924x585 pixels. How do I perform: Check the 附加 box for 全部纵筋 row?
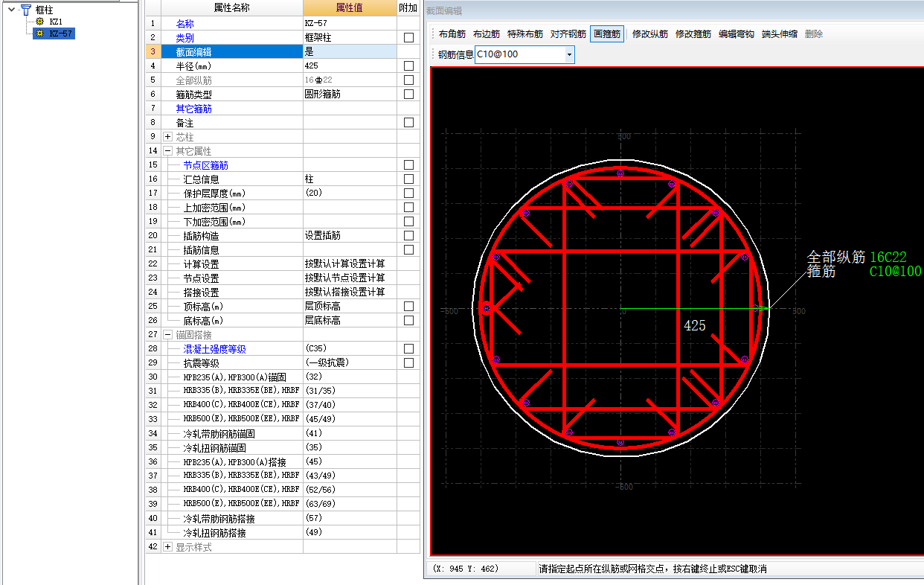point(408,80)
